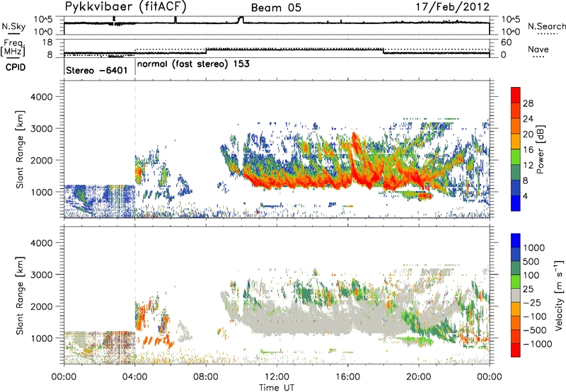This screenshot has width=566, height=392.
Task: Select the Time UT axis title
Action: (x=277, y=388)
